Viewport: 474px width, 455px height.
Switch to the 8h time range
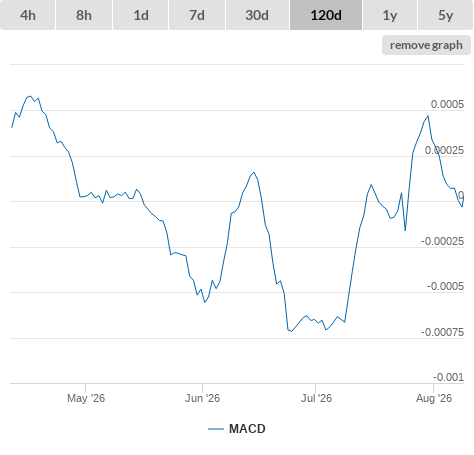point(84,15)
